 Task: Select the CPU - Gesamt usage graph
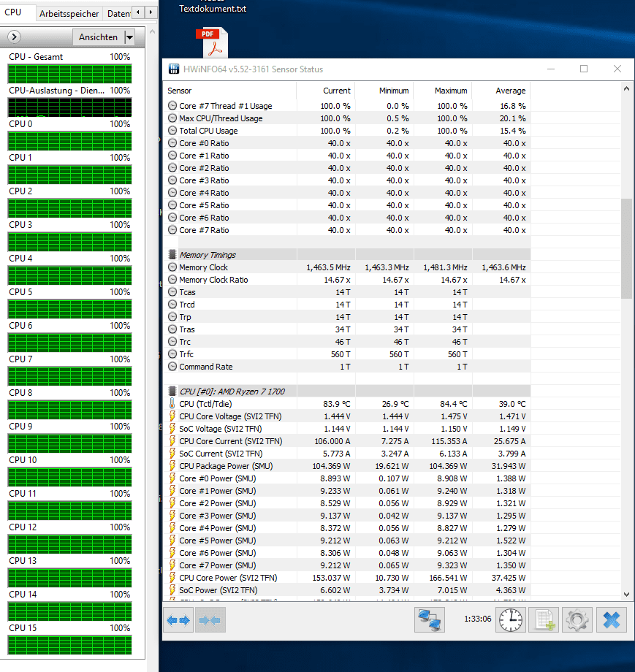coord(70,74)
